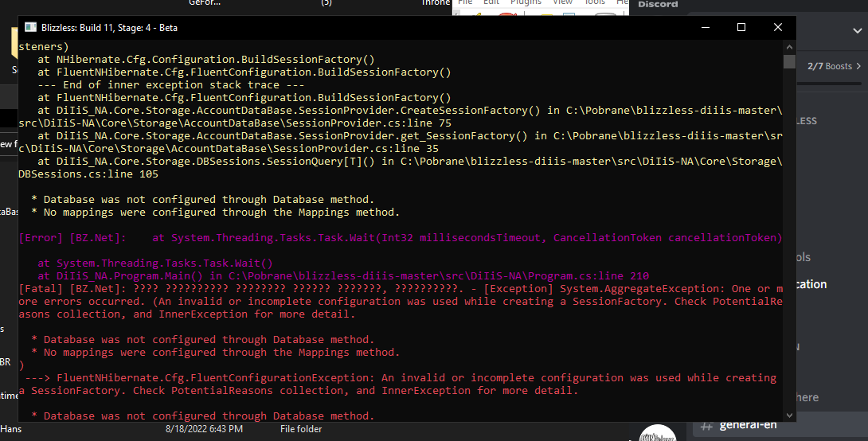Click the hash icon beside general-en
868x441 pixels.
click(x=706, y=426)
